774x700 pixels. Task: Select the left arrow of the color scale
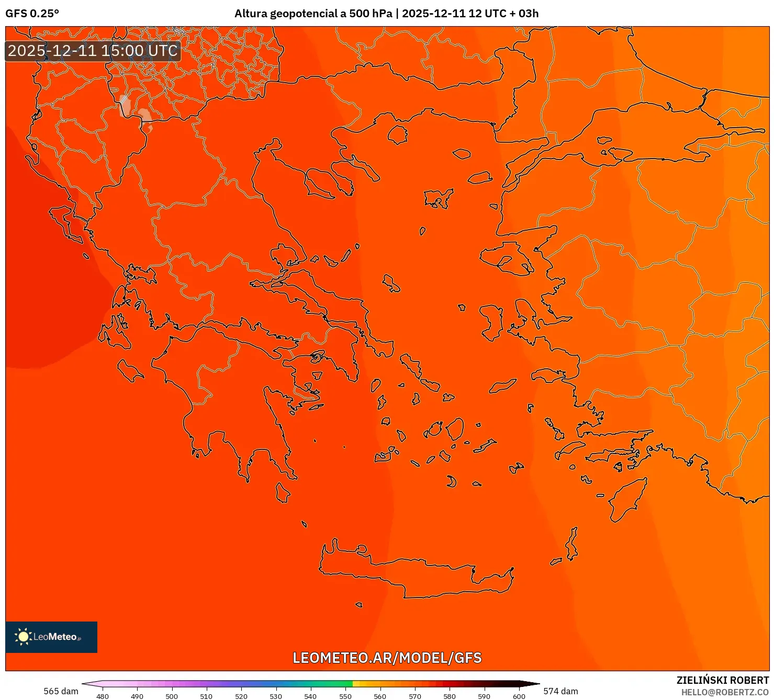coord(92,684)
